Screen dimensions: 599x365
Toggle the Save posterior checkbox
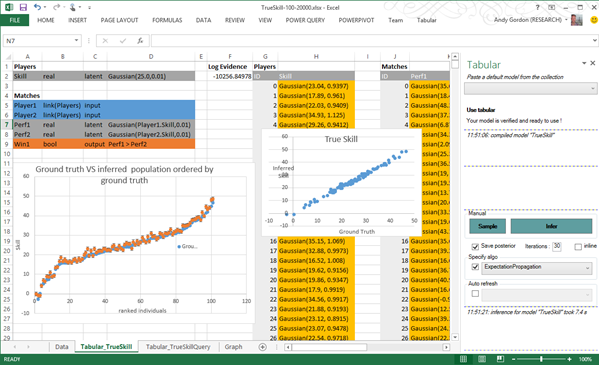pos(475,247)
